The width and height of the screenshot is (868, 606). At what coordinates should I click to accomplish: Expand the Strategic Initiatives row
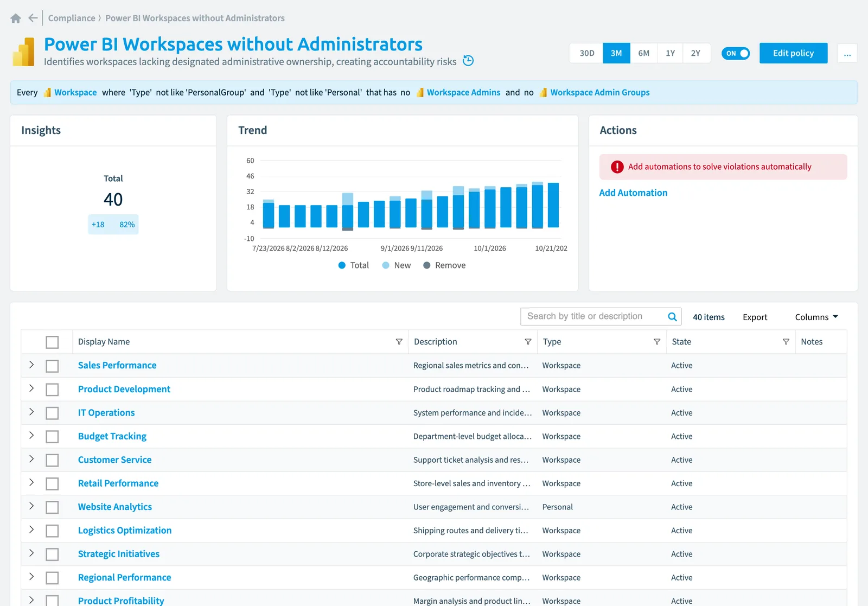tap(31, 553)
